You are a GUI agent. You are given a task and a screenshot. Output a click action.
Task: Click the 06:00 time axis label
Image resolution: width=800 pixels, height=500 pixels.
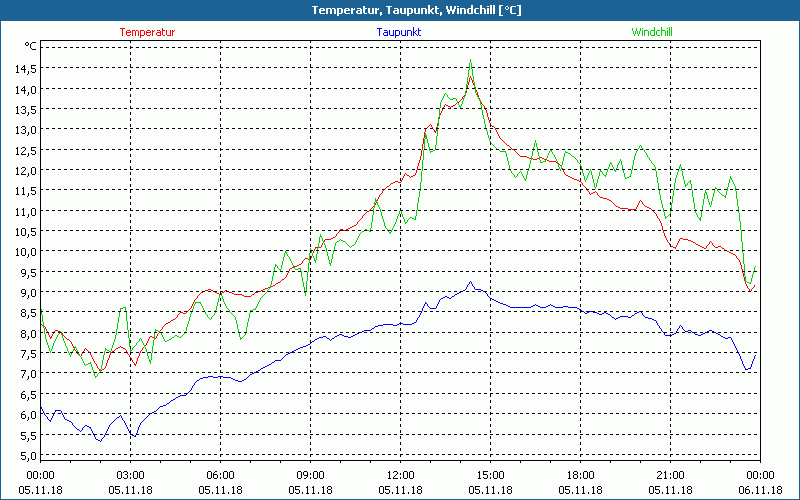(220, 476)
